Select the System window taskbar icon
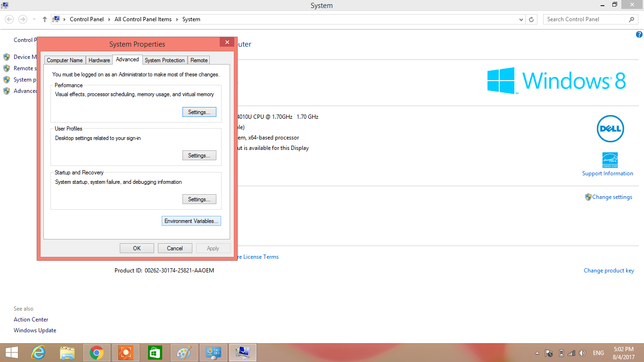 243,353
